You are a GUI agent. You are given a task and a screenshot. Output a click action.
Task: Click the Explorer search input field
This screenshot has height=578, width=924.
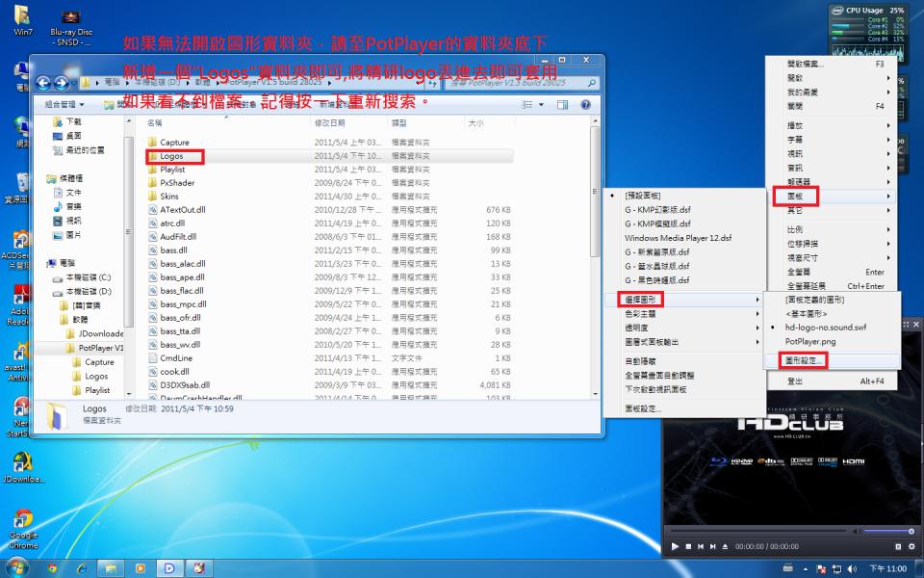coord(522,83)
